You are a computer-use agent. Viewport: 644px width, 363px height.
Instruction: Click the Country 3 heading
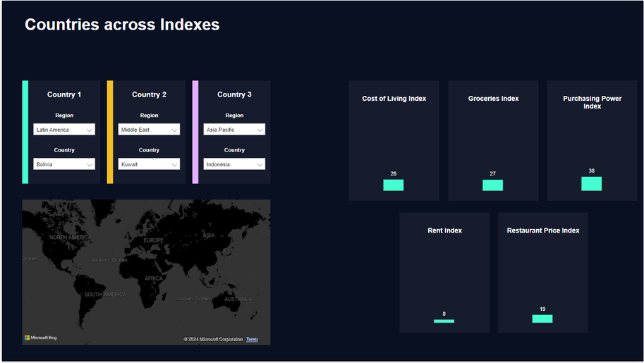234,94
